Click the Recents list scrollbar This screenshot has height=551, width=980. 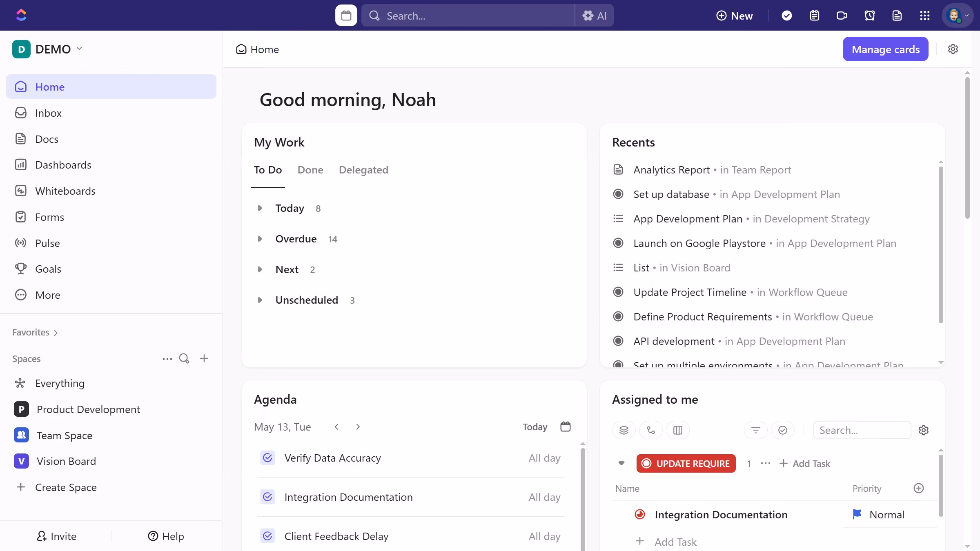point(940,245)
